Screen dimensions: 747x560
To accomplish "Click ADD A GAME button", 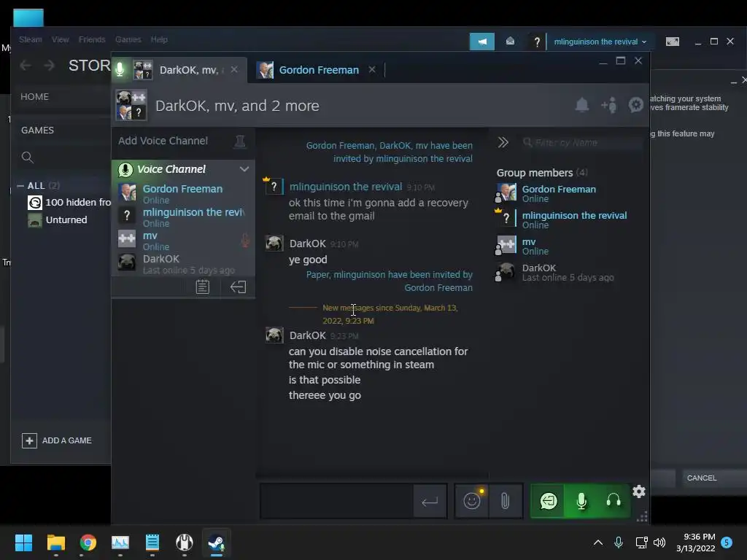I will [x=57, y=440].
